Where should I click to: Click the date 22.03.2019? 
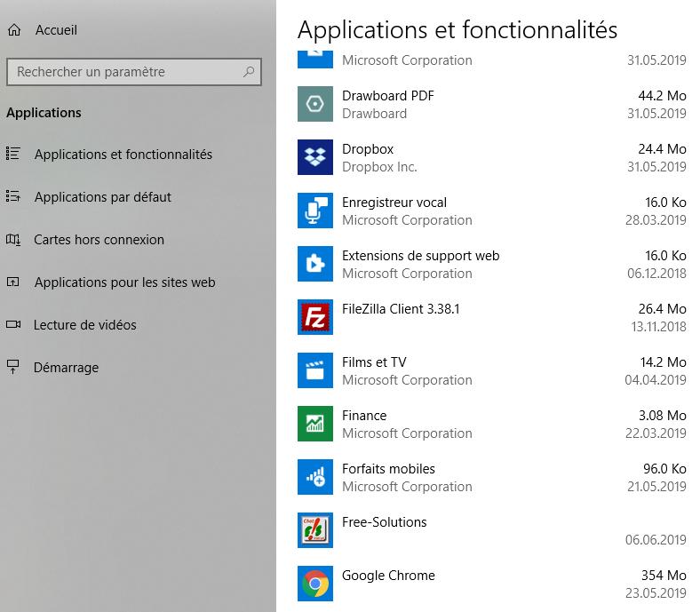pyautogui.click(x=656, y=433)
